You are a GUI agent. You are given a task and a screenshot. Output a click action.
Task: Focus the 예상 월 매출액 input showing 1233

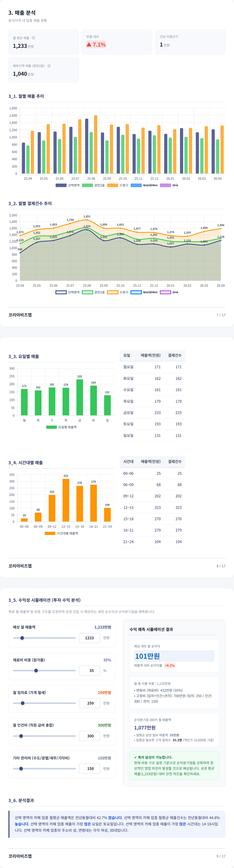(x=89, y=638)
